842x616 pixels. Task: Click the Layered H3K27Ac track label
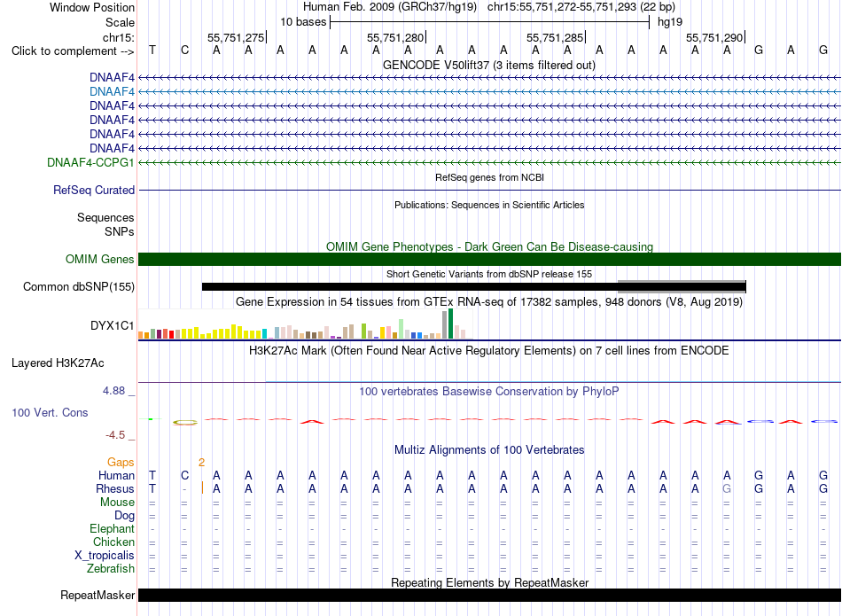point(58,363)
